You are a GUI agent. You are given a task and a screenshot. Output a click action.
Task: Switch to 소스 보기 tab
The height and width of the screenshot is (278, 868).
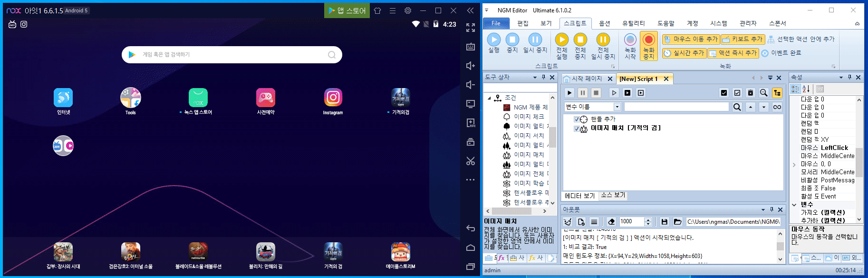[613, 195]
